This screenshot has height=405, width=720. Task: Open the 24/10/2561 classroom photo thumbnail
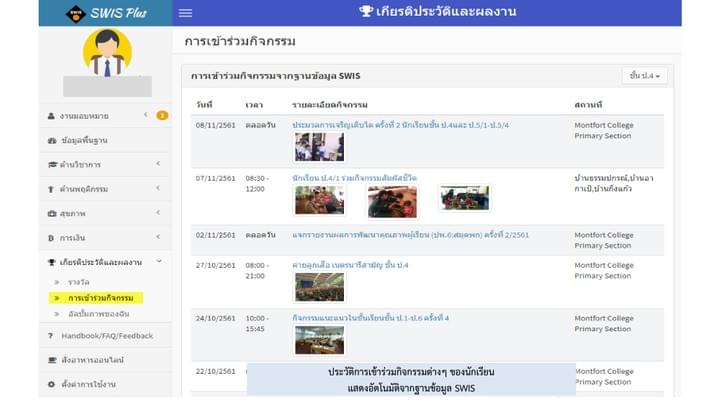point(319,340)
